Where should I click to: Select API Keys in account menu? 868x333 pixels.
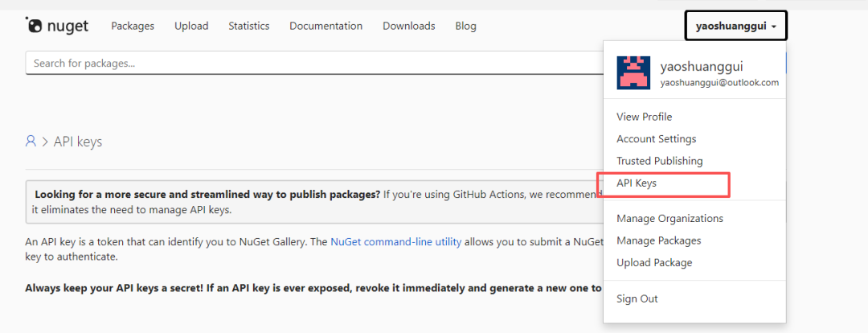(637, 183)
